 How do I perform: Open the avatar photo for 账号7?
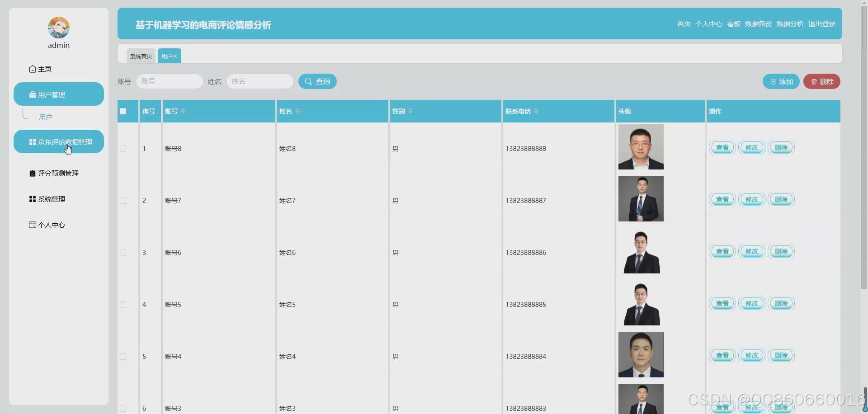(x=641, y=199)
